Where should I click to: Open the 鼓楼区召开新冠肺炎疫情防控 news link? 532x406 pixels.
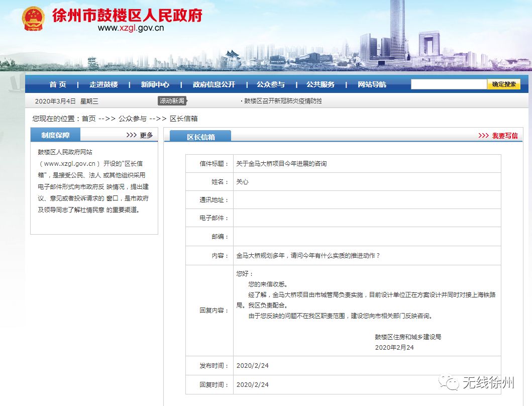[x=283, y=101]
